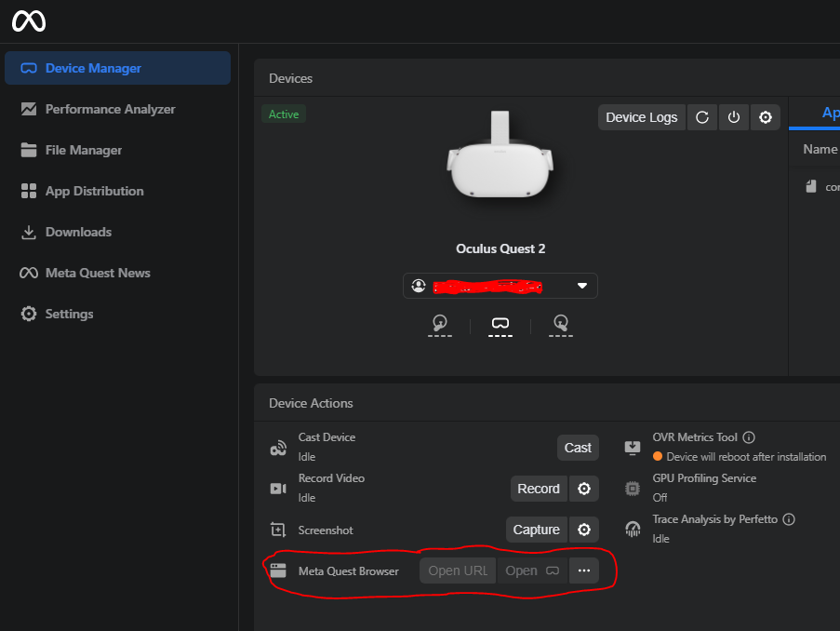
Task: Click the Device Actions heading
Action: (311, 403)
